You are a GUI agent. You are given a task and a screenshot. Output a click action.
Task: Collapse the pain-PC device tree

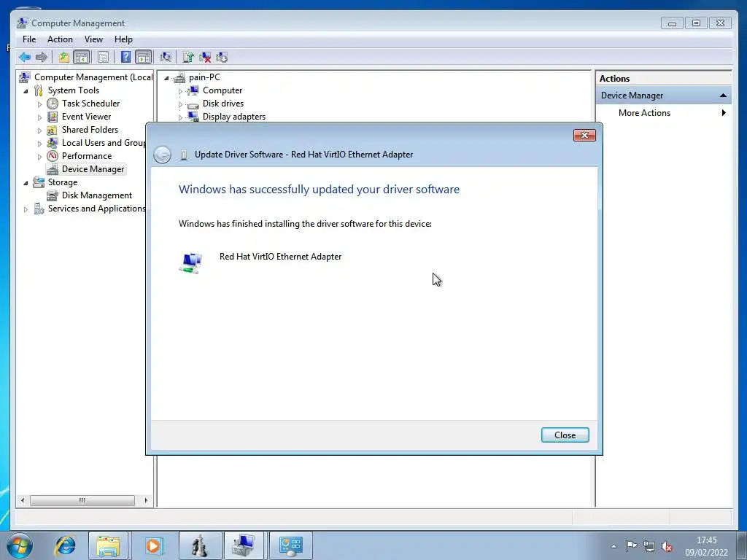tap(166, 77)
